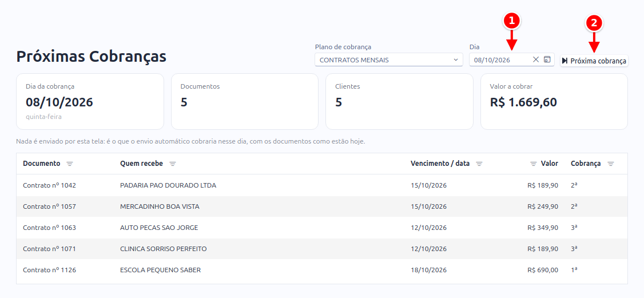The height and width of the screenshot is (298, 644).
Task: Select row Contrato nº 1071
Action: point(322,249)
